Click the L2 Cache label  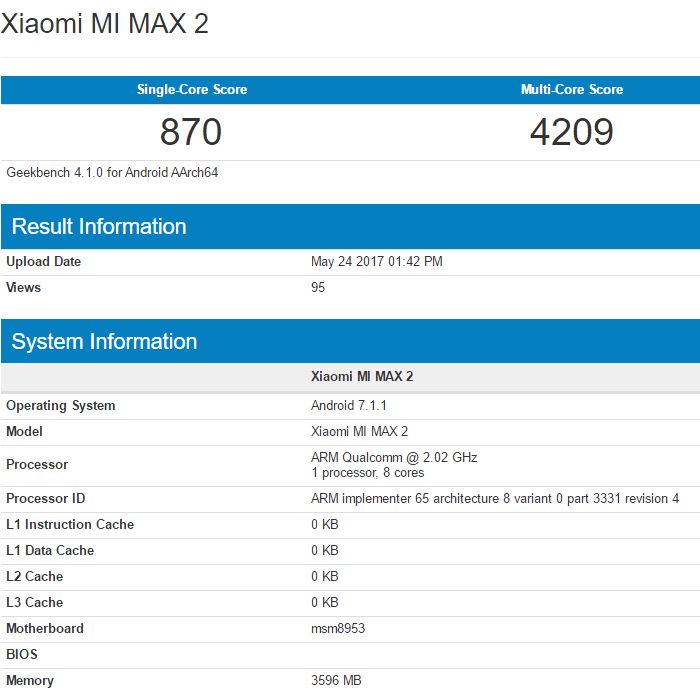click(x=35, y=577)
